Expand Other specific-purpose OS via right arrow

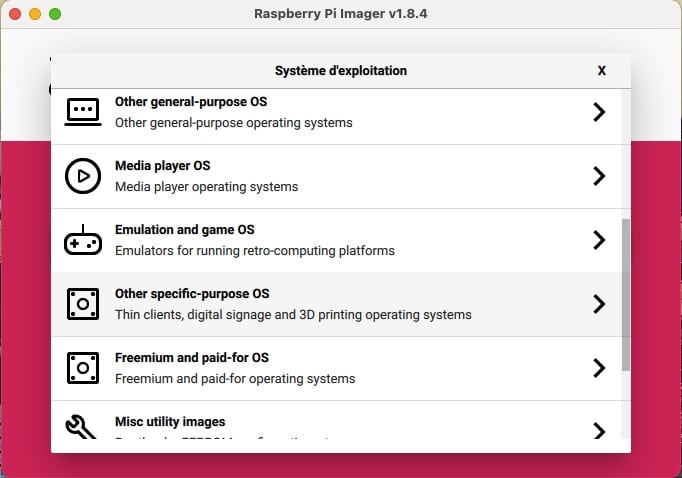tap(599, 304)
